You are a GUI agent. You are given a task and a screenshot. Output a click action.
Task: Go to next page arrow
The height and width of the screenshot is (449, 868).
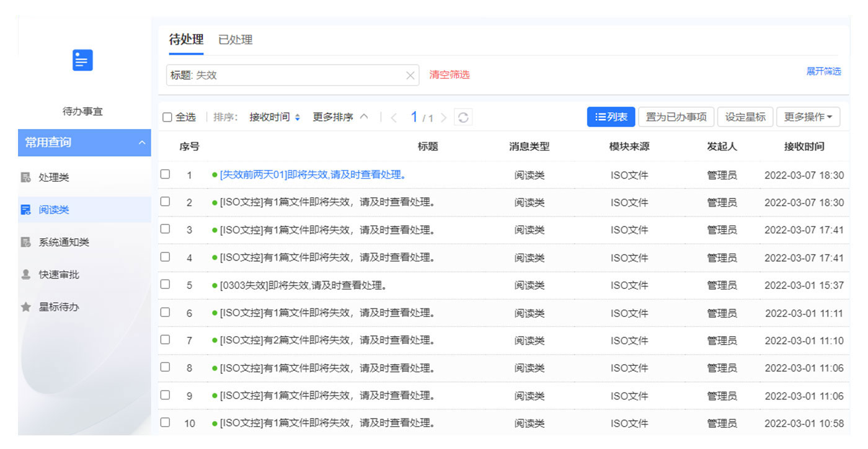click(443, 117)
